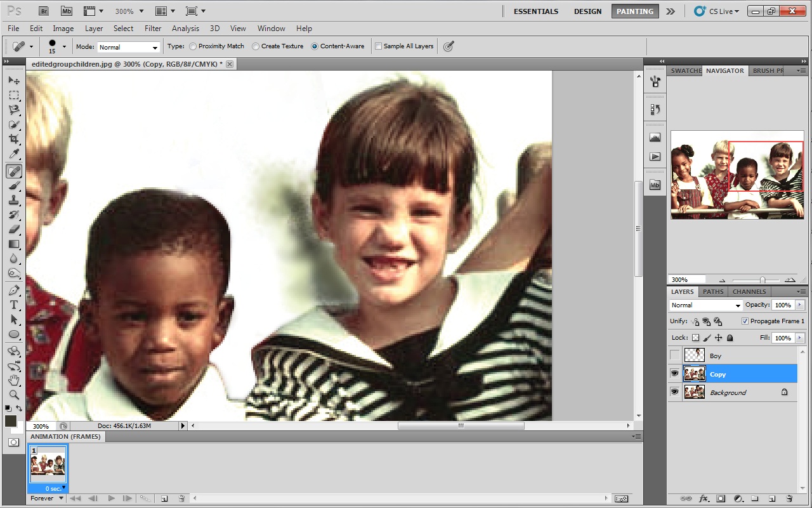Select the Path Selection tool
This screenshot has width=812, height=508.
[14, 319]
